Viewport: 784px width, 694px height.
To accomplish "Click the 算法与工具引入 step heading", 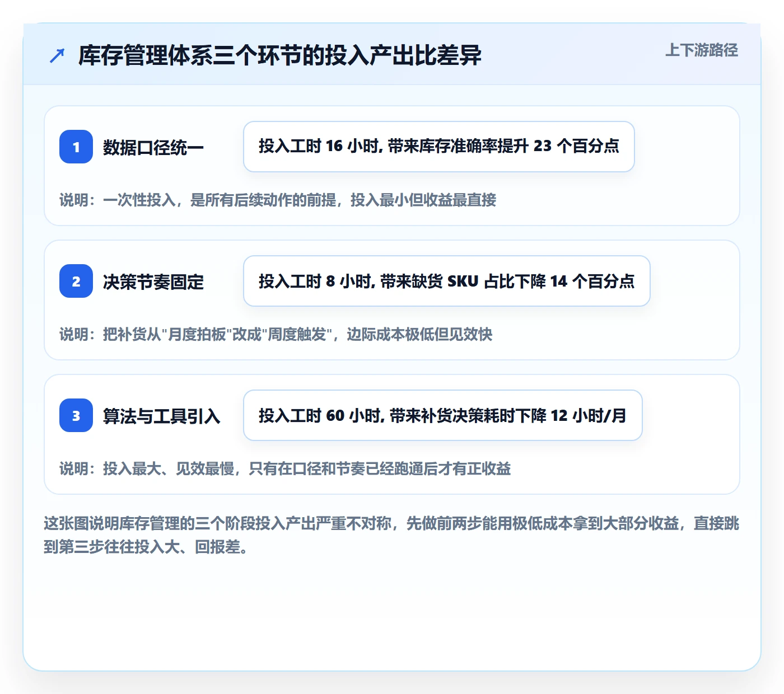I will pos(161,416).
